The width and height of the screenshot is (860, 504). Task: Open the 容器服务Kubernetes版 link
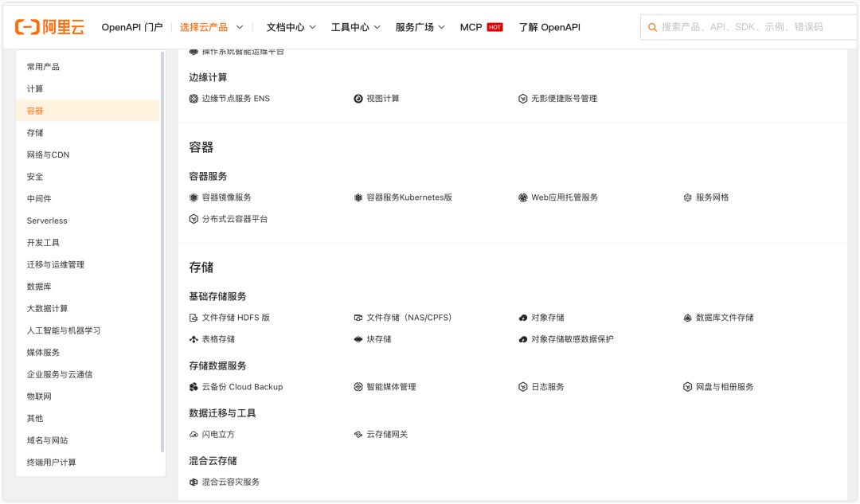[409, 197]
